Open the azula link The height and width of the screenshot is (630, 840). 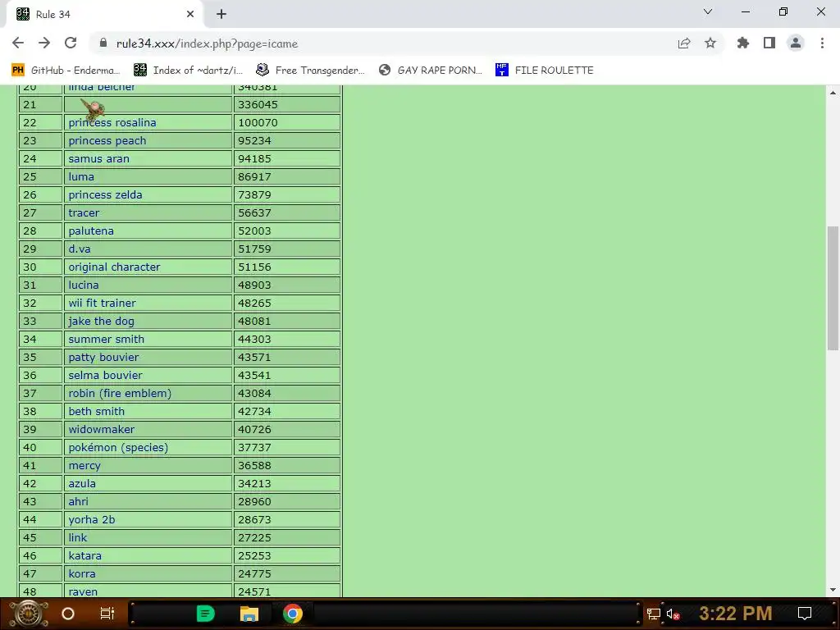click(x=82, y=483)
